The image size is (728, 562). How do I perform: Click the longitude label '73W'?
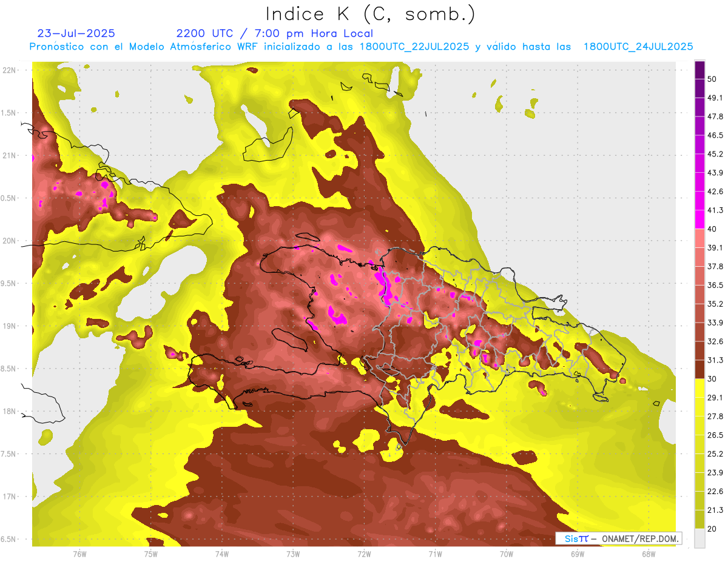coord(293,554)
